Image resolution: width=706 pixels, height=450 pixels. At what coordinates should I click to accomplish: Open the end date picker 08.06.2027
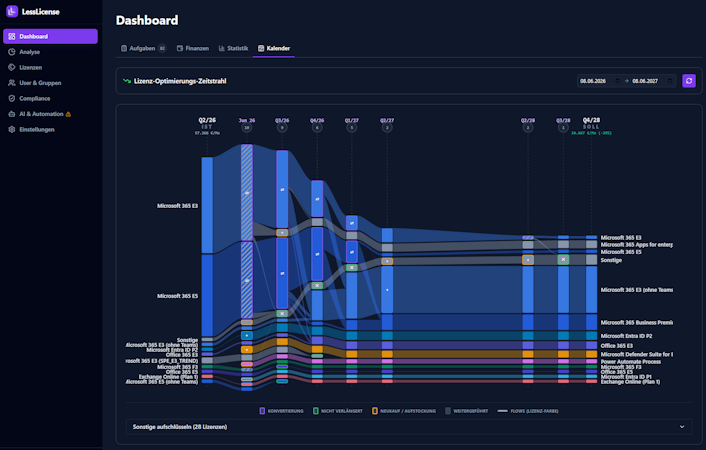point(652,81)
